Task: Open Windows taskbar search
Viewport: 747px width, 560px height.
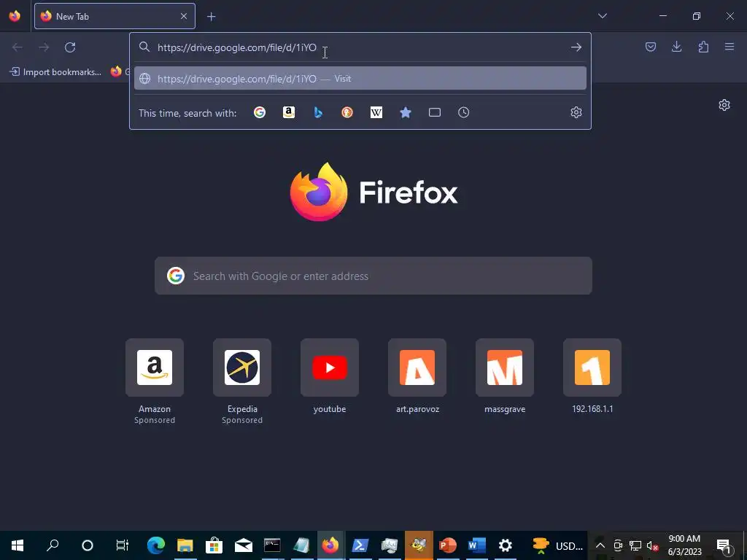Action: (x=53, y=545)
